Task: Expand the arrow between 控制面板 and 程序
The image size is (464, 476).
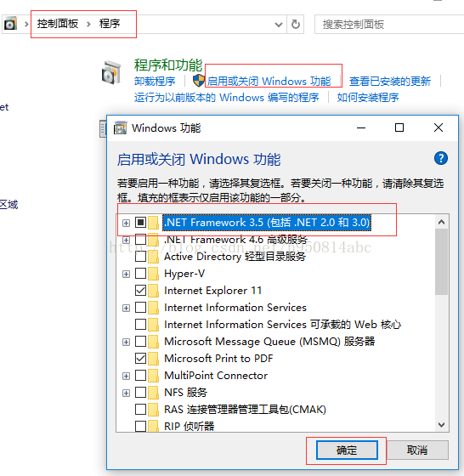Action: coord(88,24)
